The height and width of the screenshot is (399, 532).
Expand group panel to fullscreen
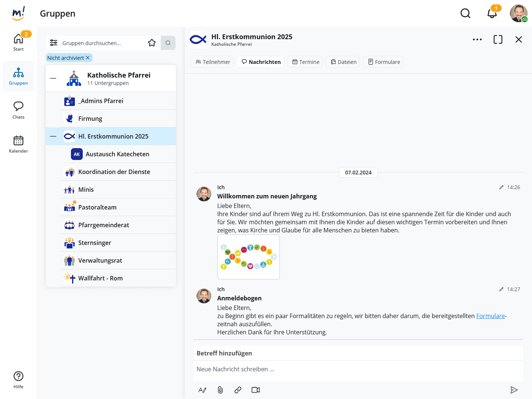[x=498, y=40]
